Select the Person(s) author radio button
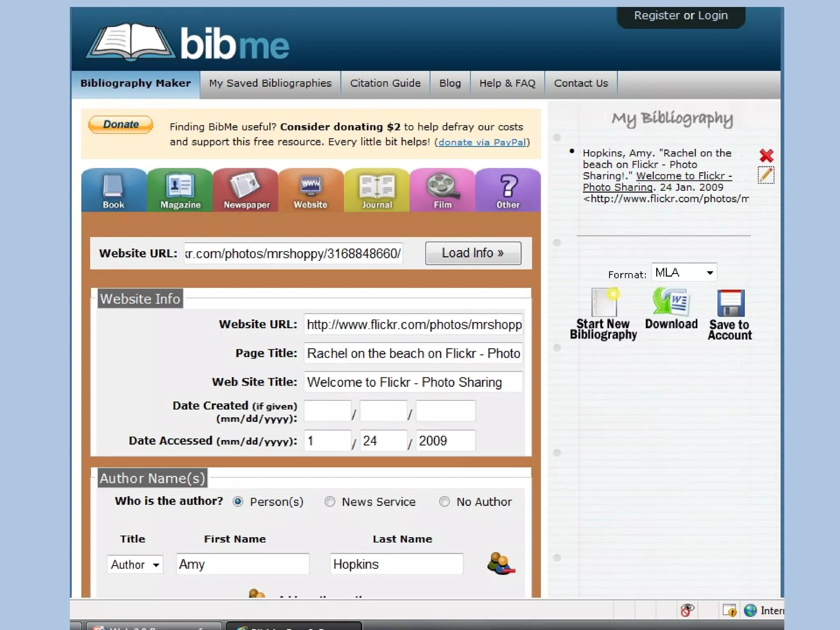Screen dimensions: 840x630 238,502
